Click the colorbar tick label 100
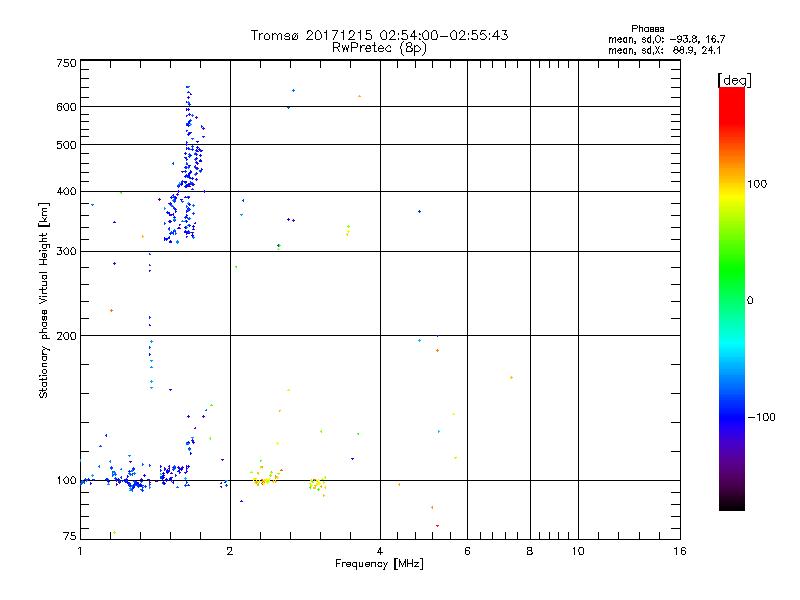The image size is (800, 600). (x=759, y=184)
